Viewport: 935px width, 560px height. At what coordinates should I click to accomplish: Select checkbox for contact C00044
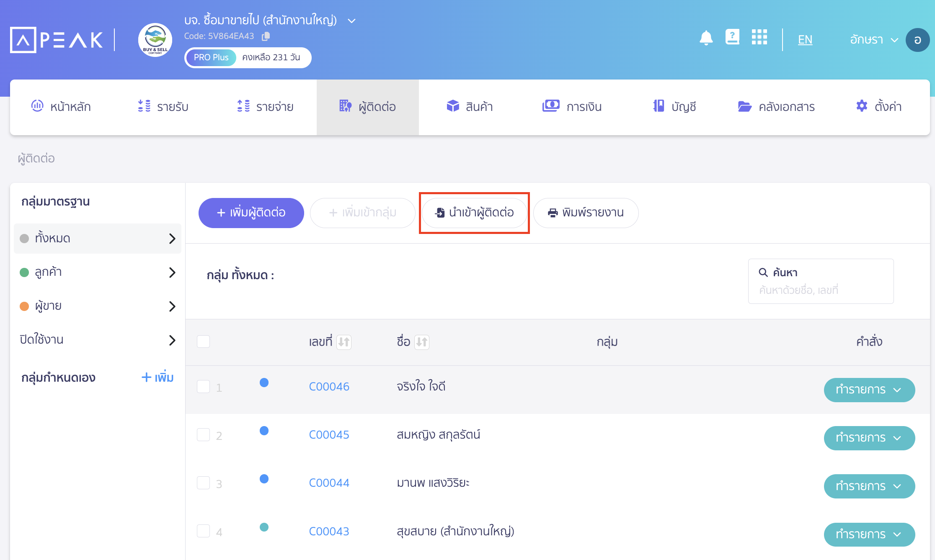(203, 483)
